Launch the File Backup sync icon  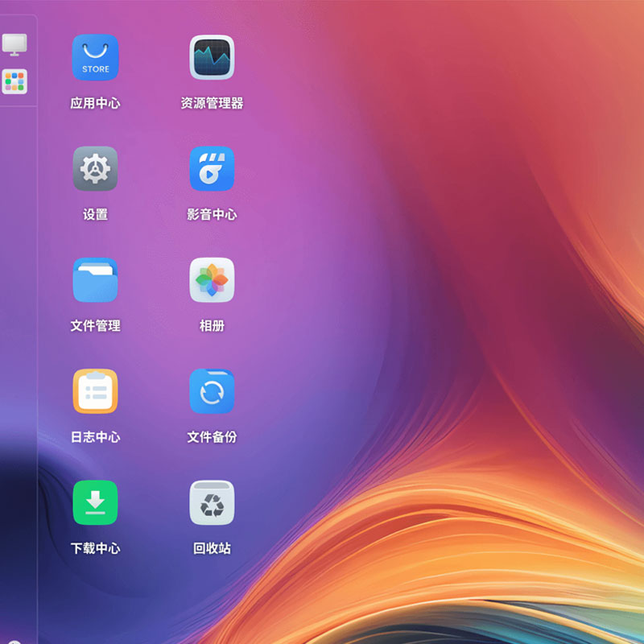pyautogui.click(x=212, y=391)
